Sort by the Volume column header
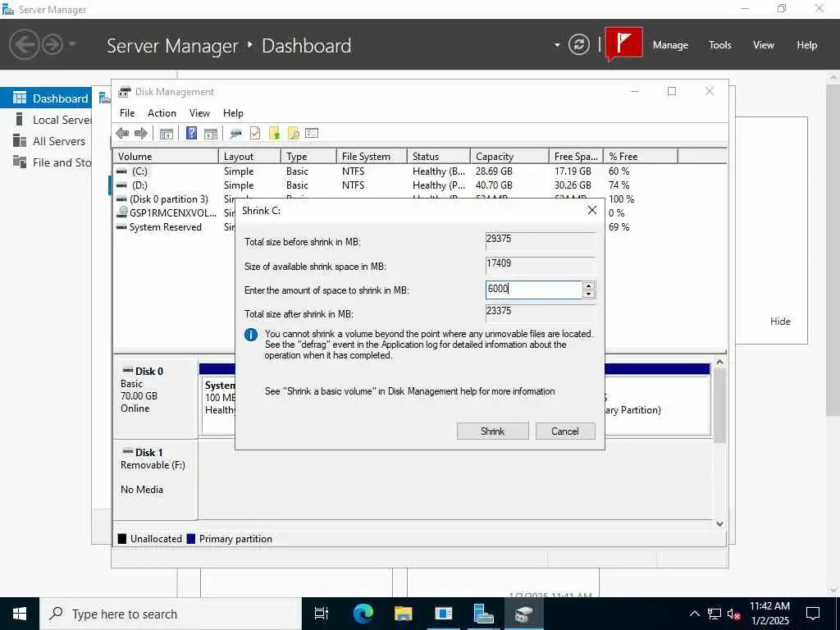 tap(166, 157)
